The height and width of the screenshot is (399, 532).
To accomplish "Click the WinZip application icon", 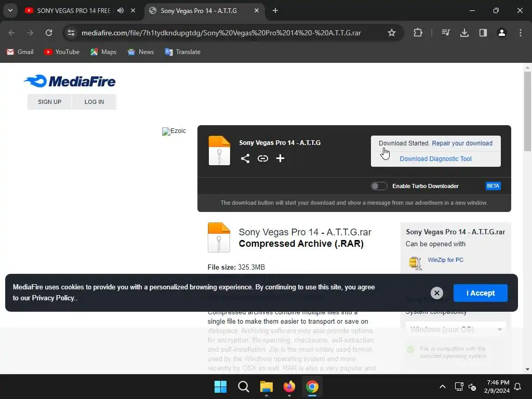I will (x=415, y=263).
